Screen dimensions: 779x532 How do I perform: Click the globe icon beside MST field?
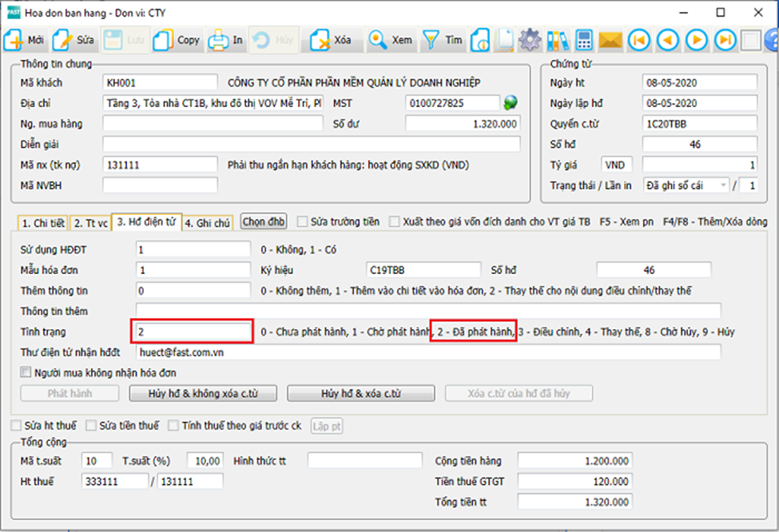coord(511,102)
